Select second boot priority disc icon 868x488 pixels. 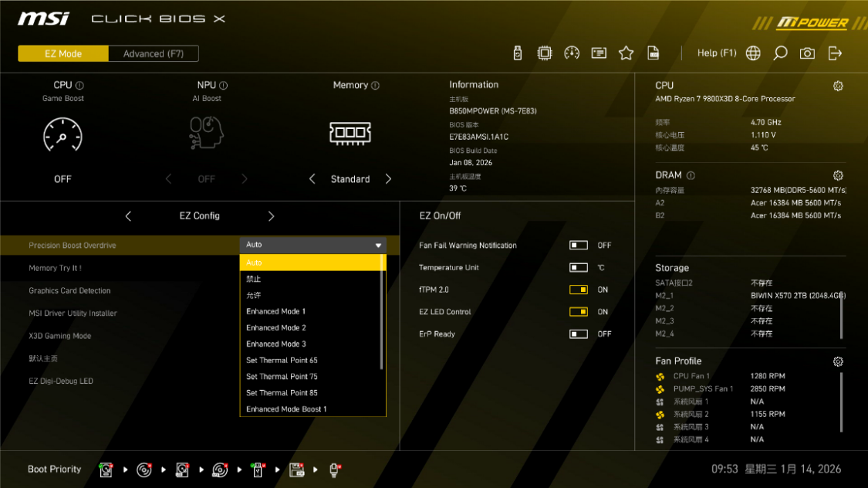pyautogui.click(x=144, y=469)
